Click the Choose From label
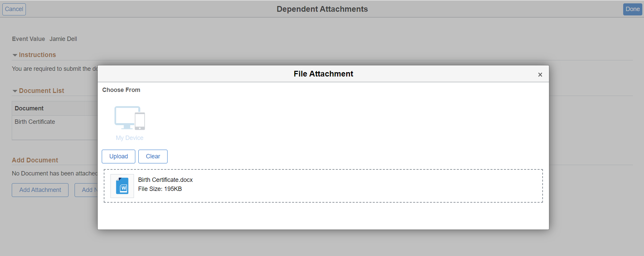Image resolution: width=644 pixels, height=256 pixels. click(121, 90)
